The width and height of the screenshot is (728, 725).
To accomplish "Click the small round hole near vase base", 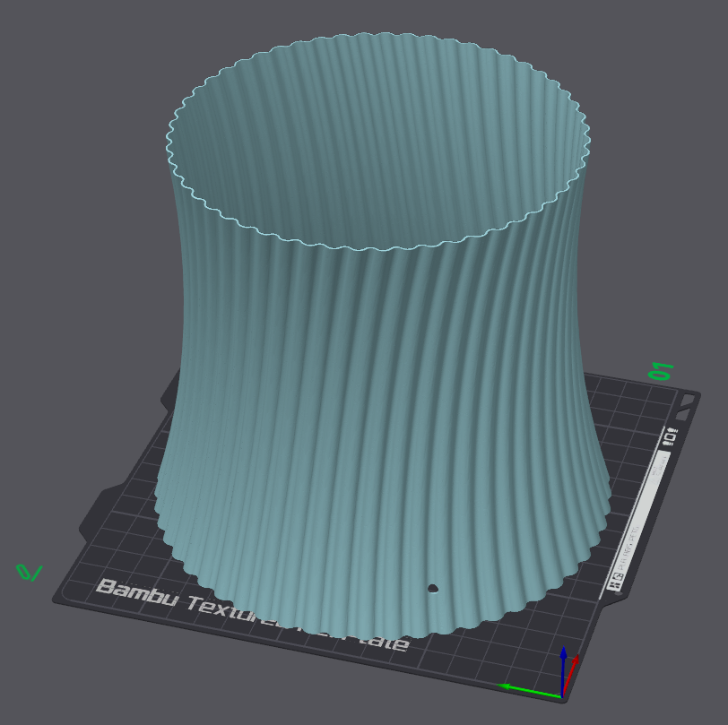I will pos(433,589).
